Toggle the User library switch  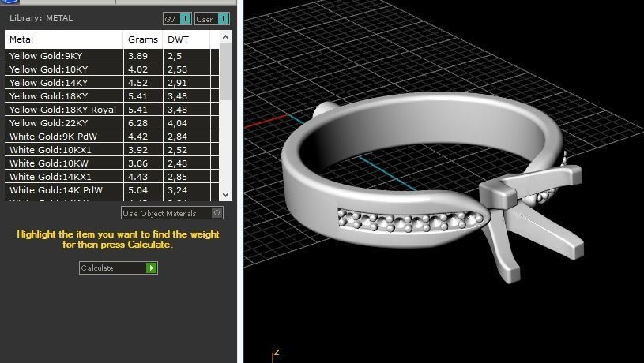(x=212, y=19)
